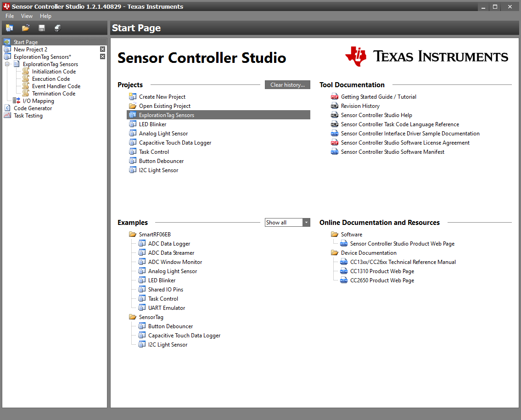This screenshot has width=521, height=420.
Task: Click the CC2650 Product Web Page HTM icon
Action: coord(344,280)
